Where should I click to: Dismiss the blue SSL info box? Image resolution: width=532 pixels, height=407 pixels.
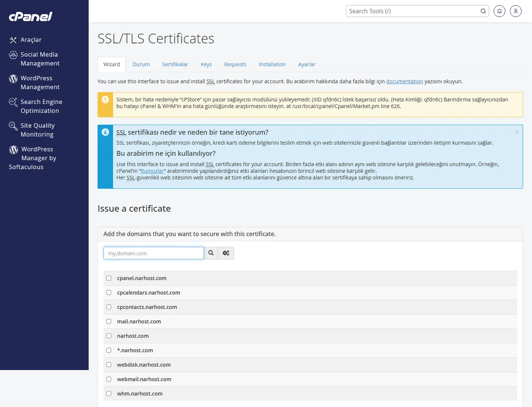click(517, 132)
